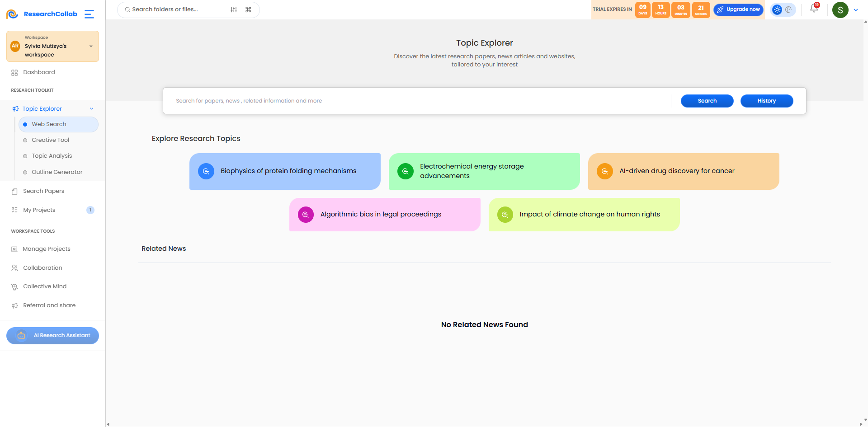Expand the workspace selector dropdown
Viewport: 868px width, 427px height.
coord(91,46)
